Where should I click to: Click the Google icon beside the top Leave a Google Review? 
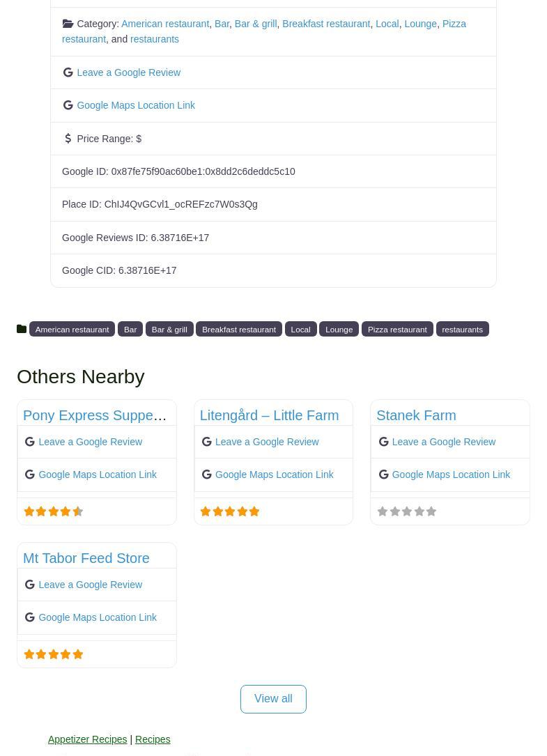(68, 72)
